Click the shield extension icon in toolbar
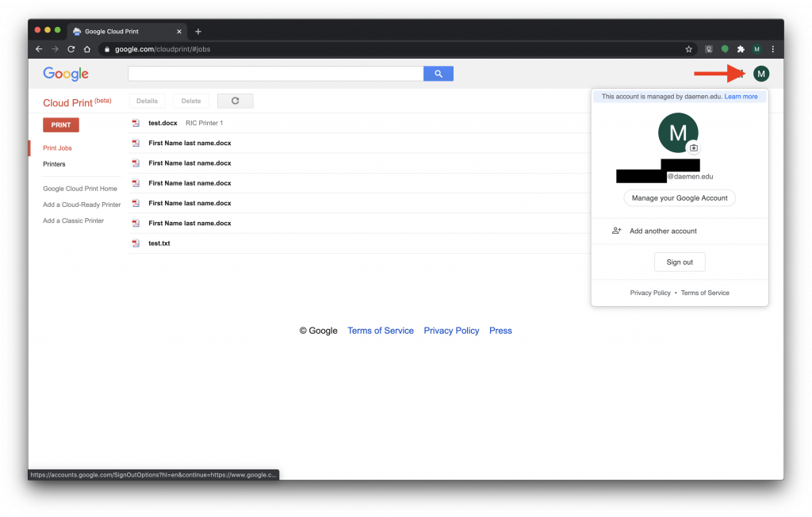This screenshot has height=517, width=812. coord(709,49)
